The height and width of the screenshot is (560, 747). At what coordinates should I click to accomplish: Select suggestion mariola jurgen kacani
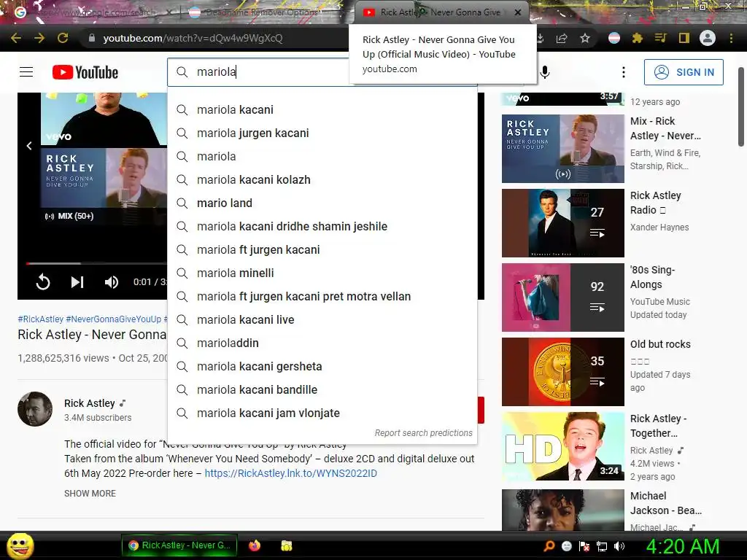(x=322, y=133)
